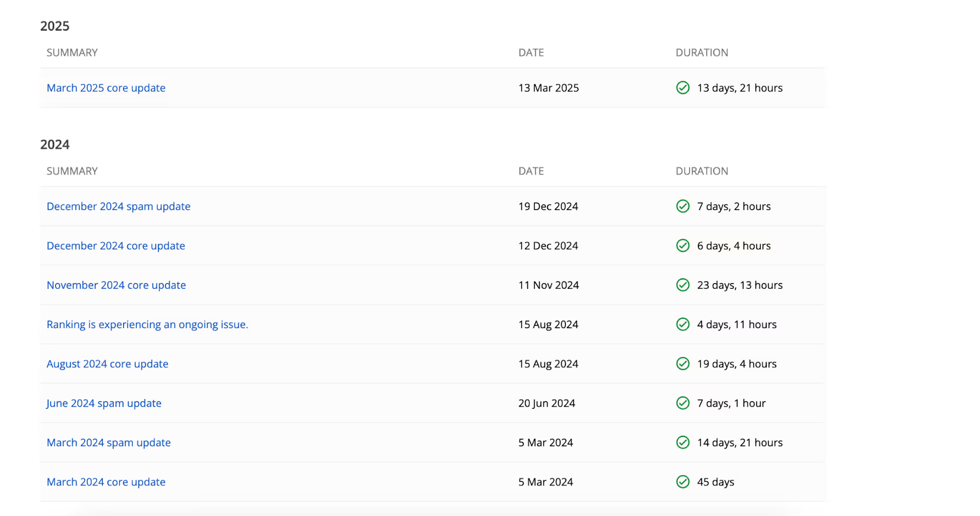Click resolved checkmark icon for March 2025 core update
This screenshot has width=980, height=516.
click(x=683, y=88)
